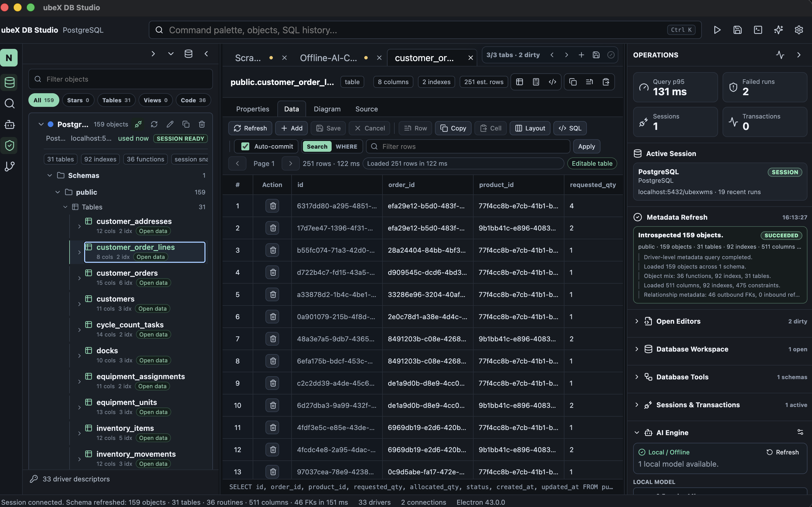Click the connection plug icon for the Postgres connection

138,124
